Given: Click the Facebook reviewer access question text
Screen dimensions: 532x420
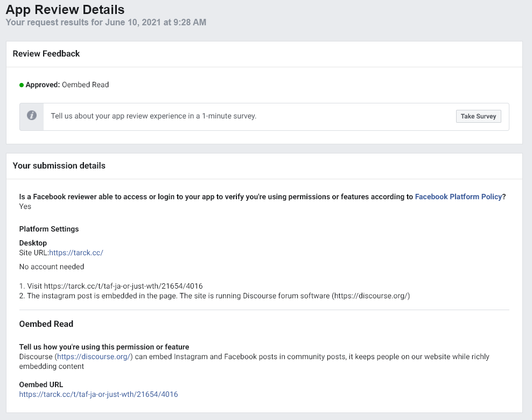Looking at the screenshot, I should click(262, 197).
